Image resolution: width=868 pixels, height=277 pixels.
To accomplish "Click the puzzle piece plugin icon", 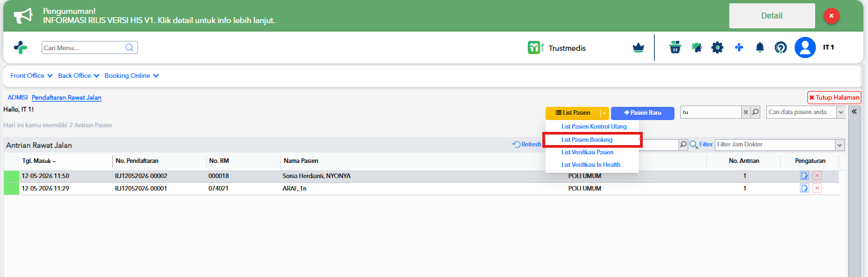I will point(696,47).
